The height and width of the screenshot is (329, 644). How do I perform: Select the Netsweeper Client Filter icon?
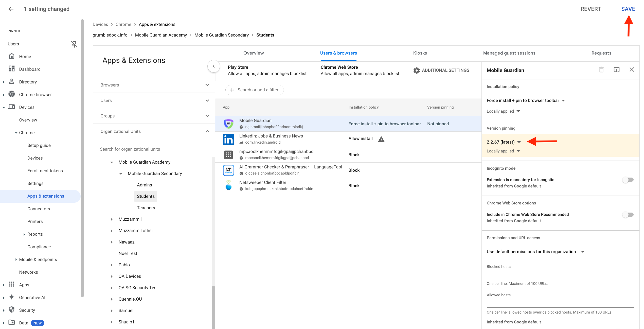[x=228, y=185]
